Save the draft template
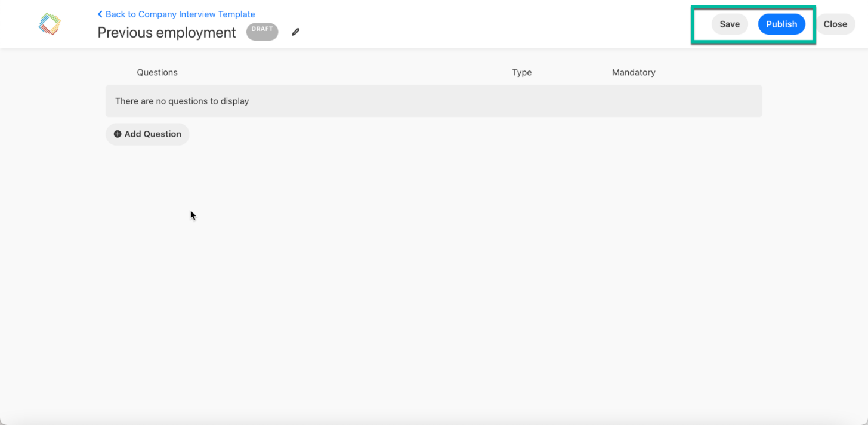This screenshot has height=425, width=868. [x=730, y=24]
